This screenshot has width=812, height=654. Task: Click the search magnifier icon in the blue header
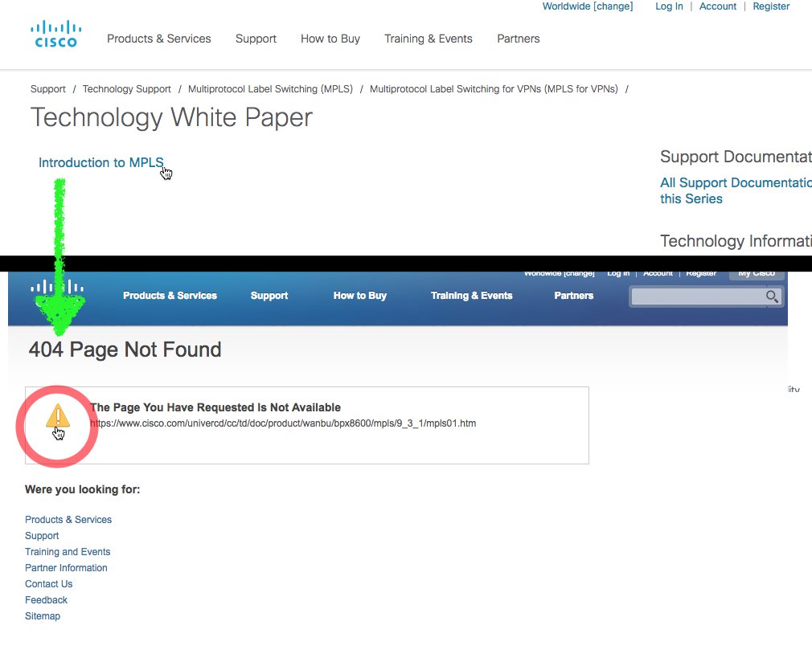click(x=772, y=296)
